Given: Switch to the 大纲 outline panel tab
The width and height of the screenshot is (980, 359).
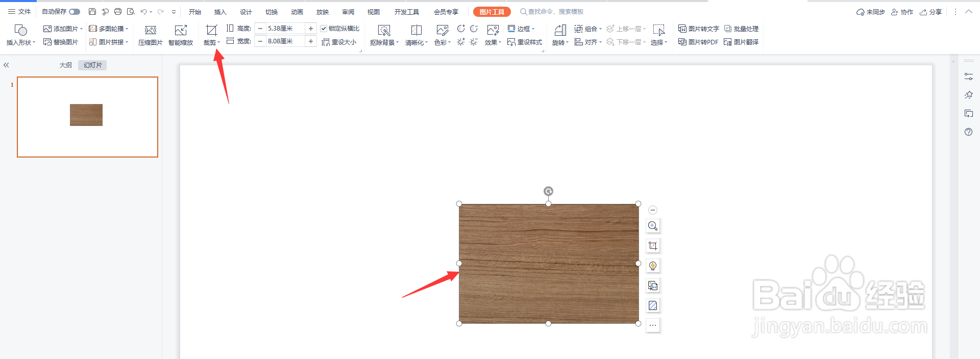Looking at the screenshot, I should (x=66, y=65).
